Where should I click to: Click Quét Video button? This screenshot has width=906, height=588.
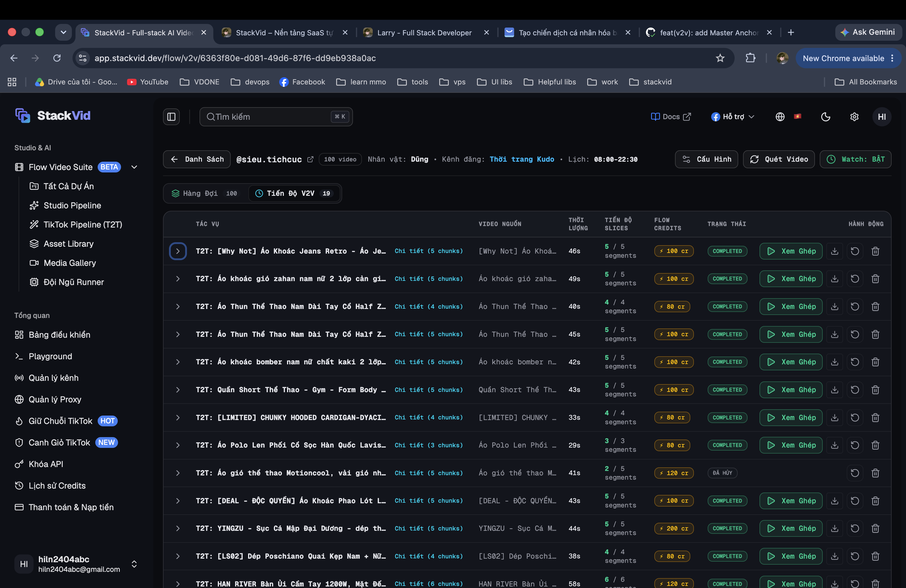coord(779,159)
